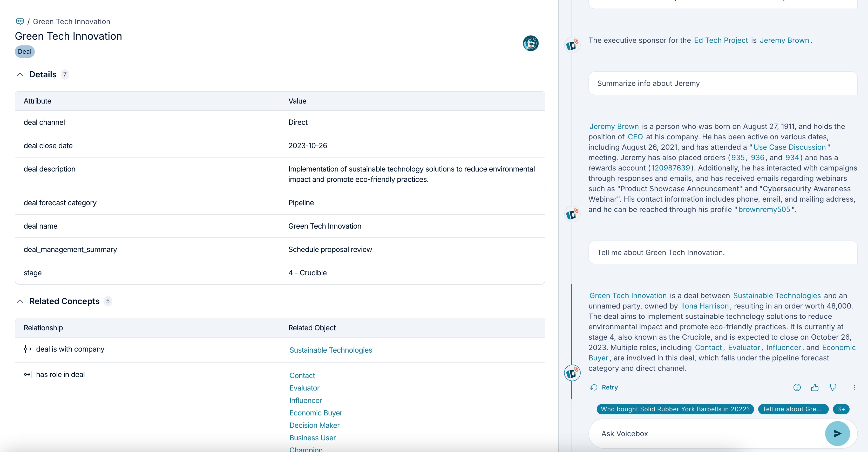Give thumbs down to the response
Screen dimensions: 868x452
coord(832,387)
